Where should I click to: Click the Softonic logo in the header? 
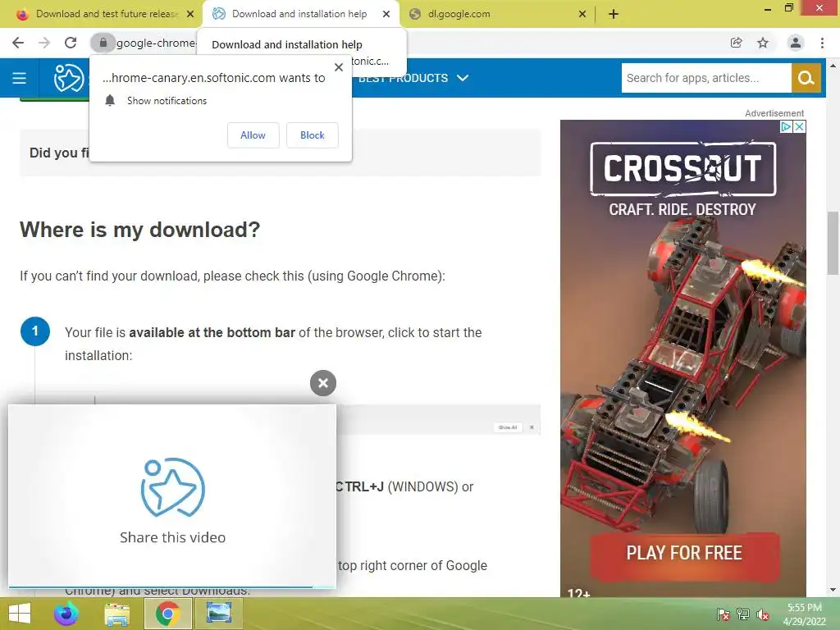click(69, 78)
